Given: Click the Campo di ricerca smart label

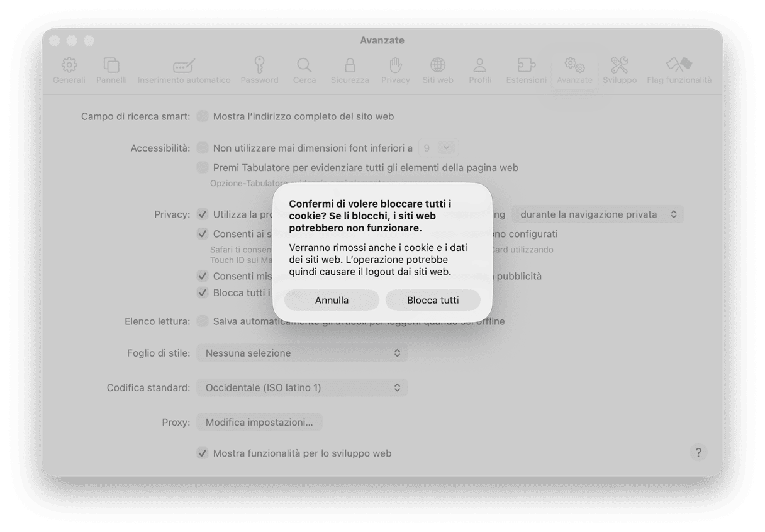Looking at the screenshot, I should [x=135, y=116].
